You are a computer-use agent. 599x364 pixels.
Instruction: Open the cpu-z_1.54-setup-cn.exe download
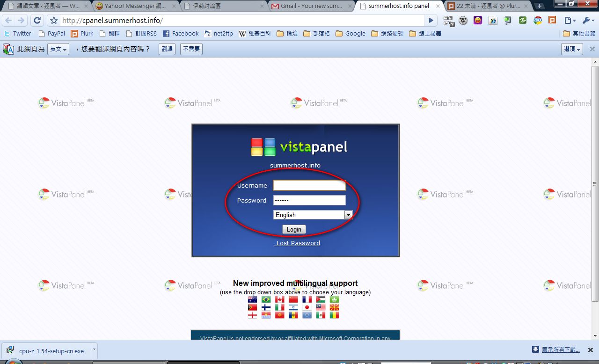[47, 351]
